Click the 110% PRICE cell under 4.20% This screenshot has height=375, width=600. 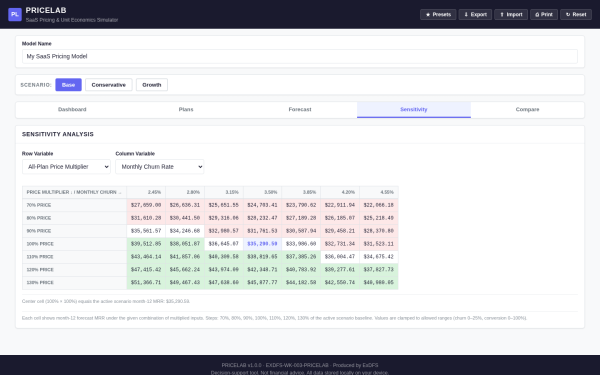(340, 257)
